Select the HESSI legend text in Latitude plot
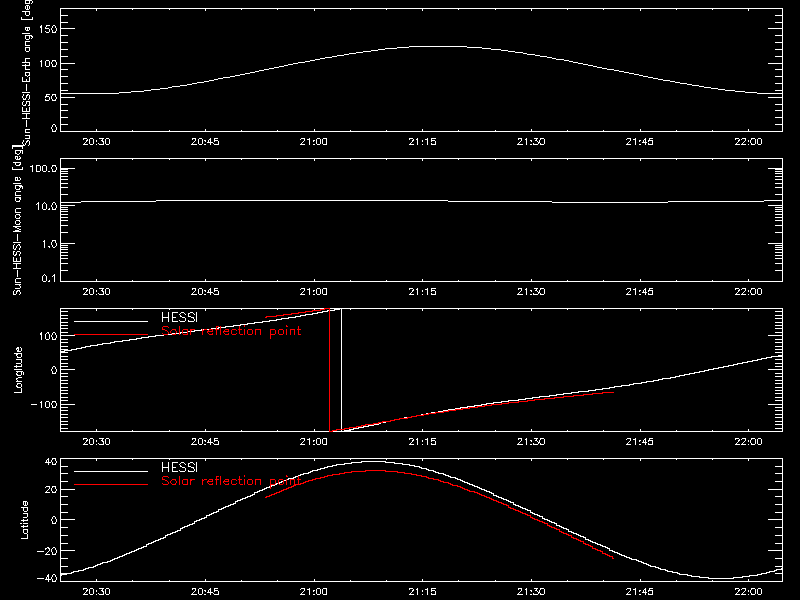Image resolution: width=800 pixels, height=600 pixels. click(179, 467)
